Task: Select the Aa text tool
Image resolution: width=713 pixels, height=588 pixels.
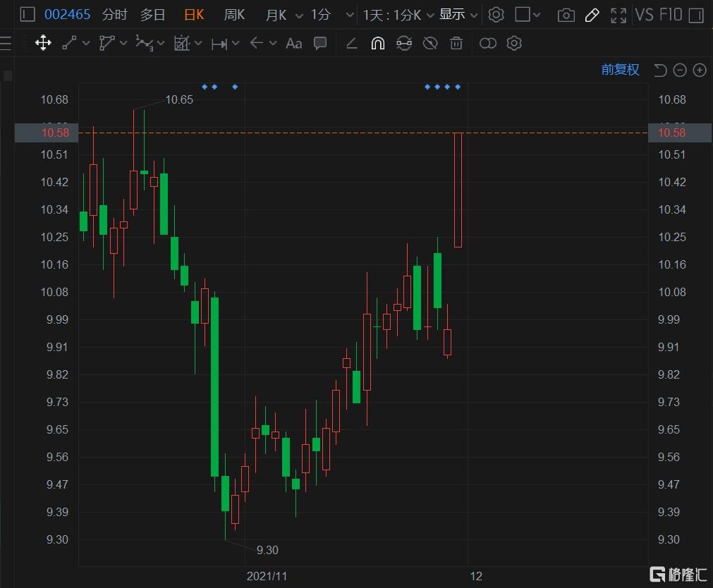Action: 294,44
